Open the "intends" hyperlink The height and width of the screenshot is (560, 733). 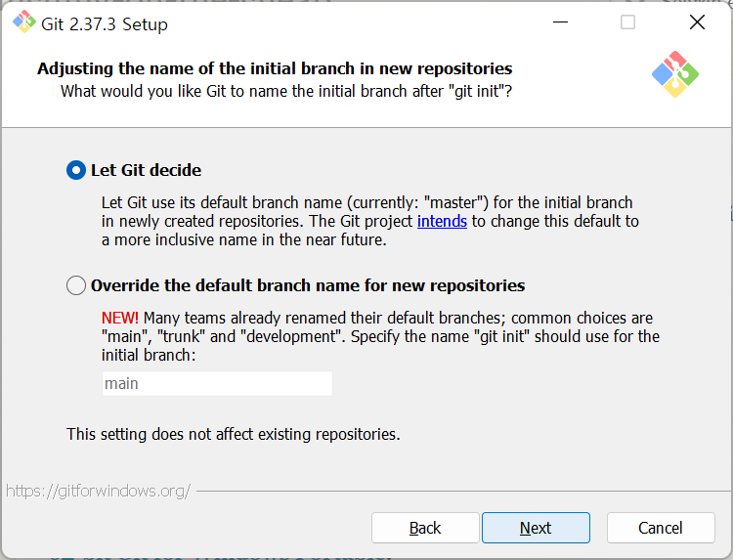[442, 221]
